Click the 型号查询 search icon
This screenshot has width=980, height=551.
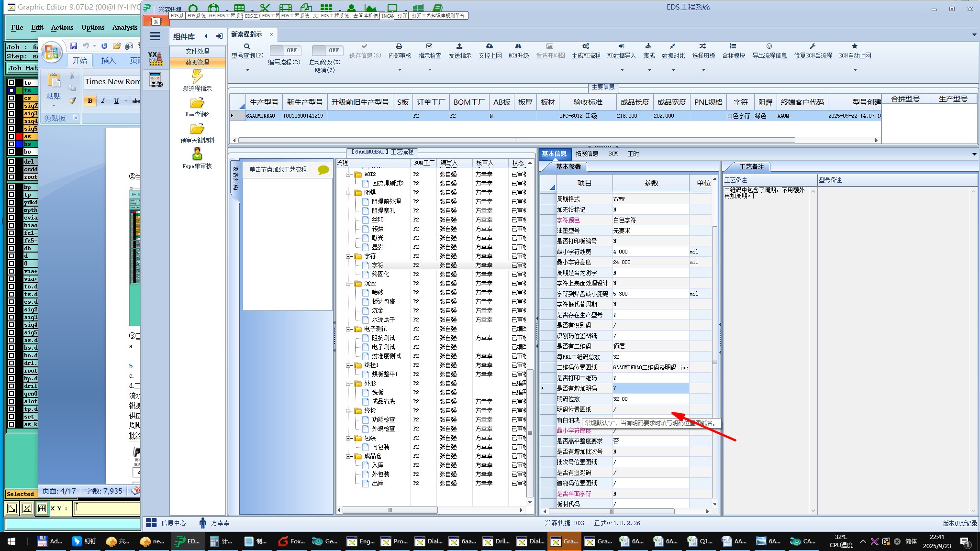click(247, 46)
